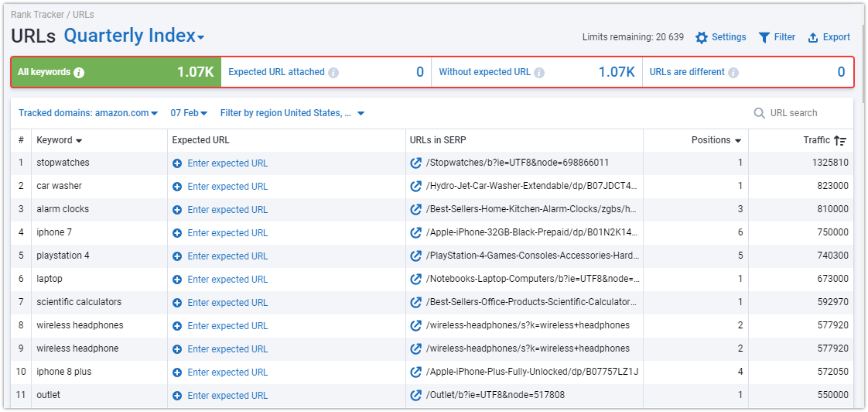Screen dimensions: 868x412
Task: Click the Traffic column sort icon
Action: (840, 141)
